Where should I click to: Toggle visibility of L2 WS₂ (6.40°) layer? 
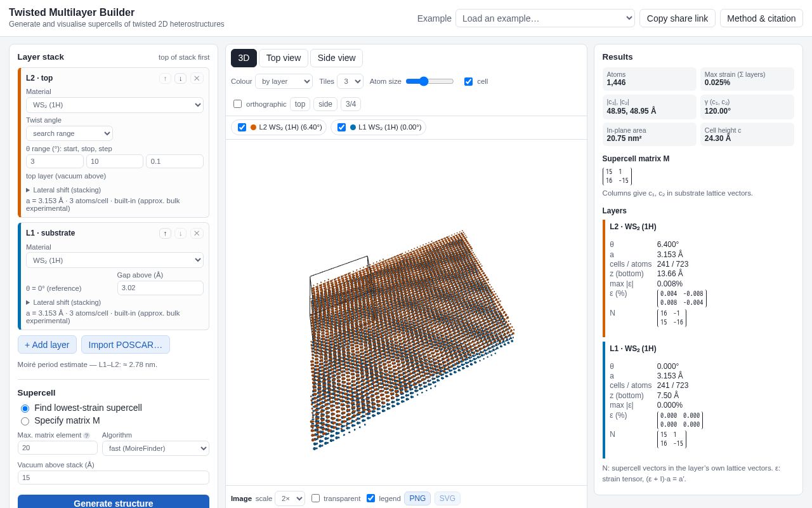click(242, 127)
